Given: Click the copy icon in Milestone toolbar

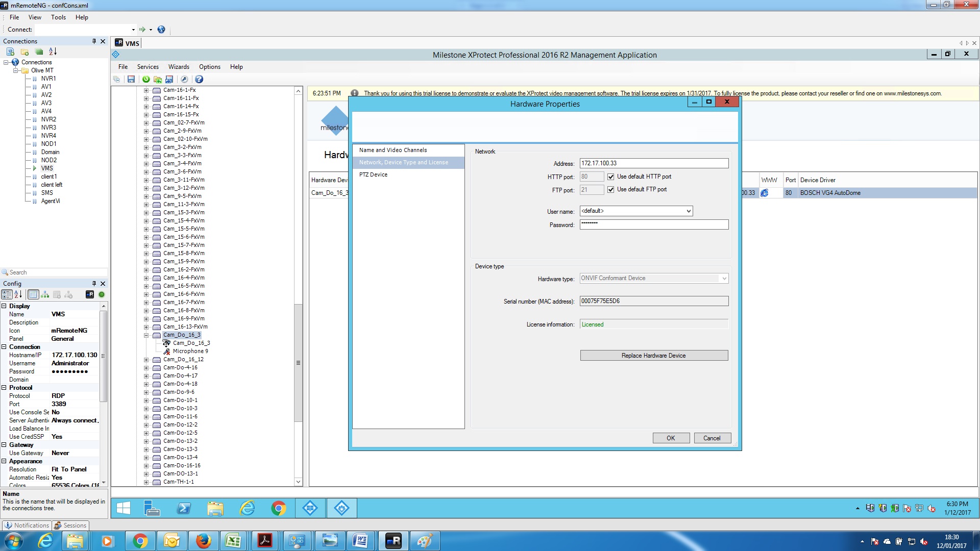Looking at the screenshot, I should (117, 80).
